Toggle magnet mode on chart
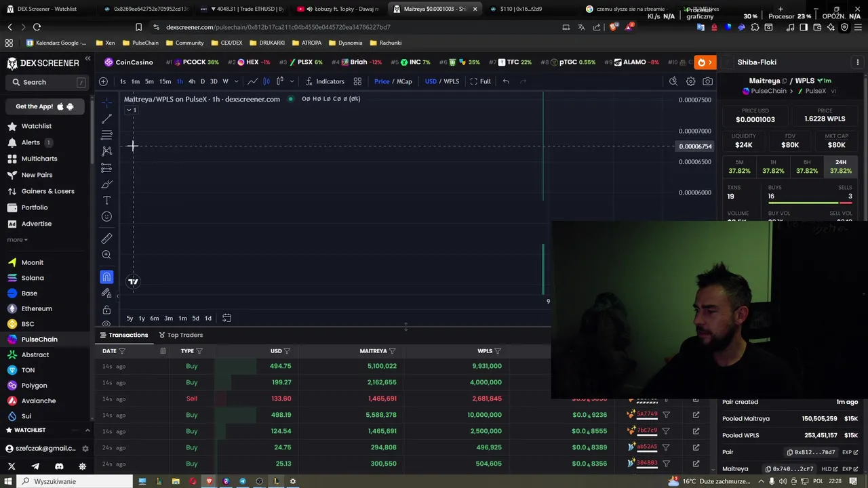This screenshot has height=488, width=868. tap(106, 277)
